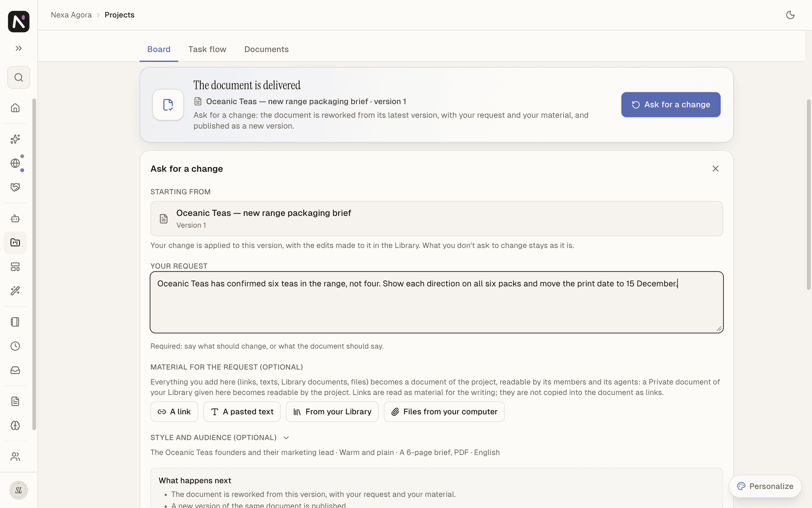Click the Nexa Agora N logo
The height and width of the screenshot is (508, 812).
18,22
